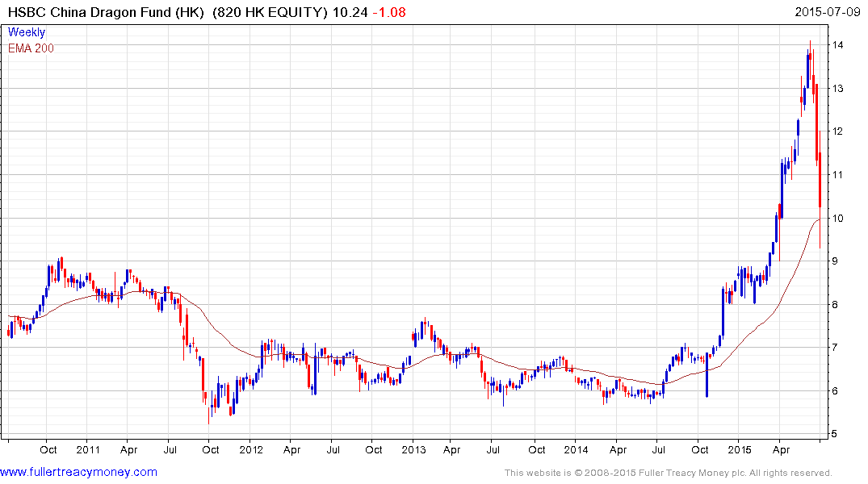The image size is (868, 484).
Task: Select the 2012 time axis label
Action: click(x=251, y=449)
